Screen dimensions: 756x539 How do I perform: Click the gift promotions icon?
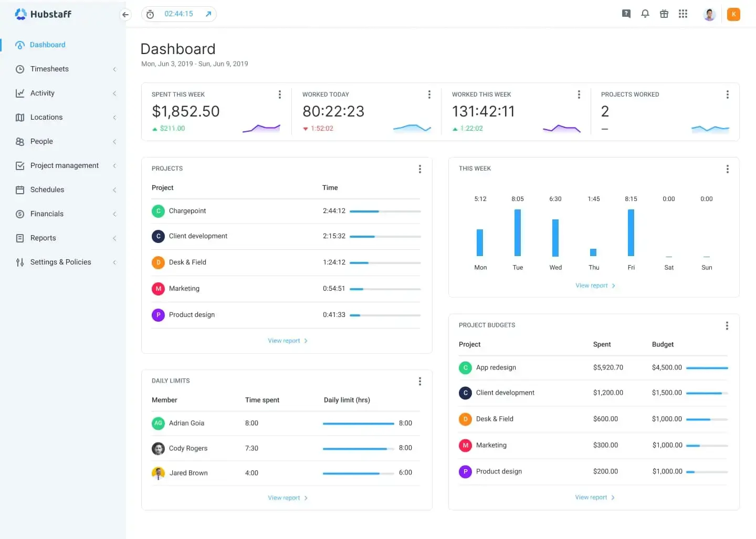(x=664, y=14)
